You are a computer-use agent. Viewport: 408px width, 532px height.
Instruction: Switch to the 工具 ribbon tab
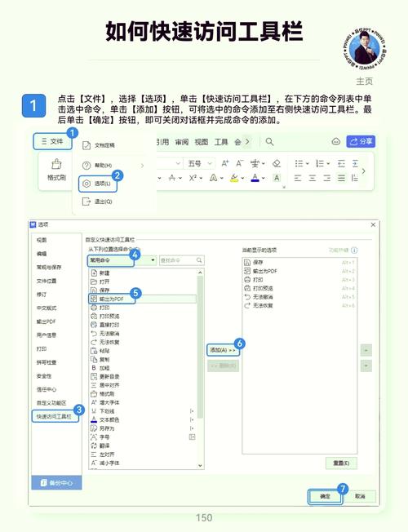221,142
